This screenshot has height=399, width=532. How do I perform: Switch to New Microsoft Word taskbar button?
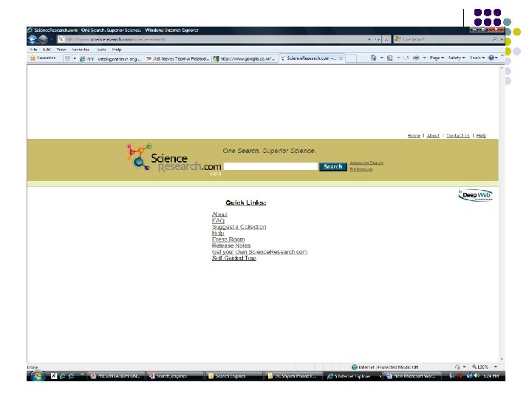pos(413,376)
